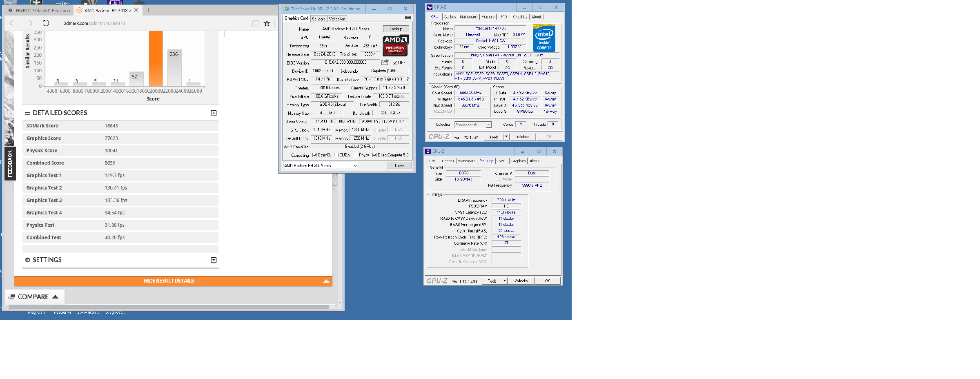Open reading view icon in address bar
The width and height of the screenshot is (980, 379).
[256, 23]
